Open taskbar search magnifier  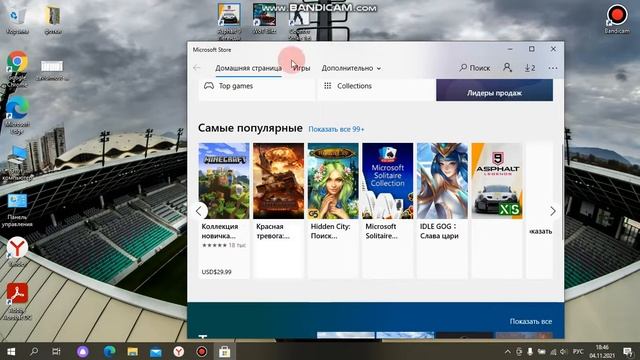click(x=34, y=351)
